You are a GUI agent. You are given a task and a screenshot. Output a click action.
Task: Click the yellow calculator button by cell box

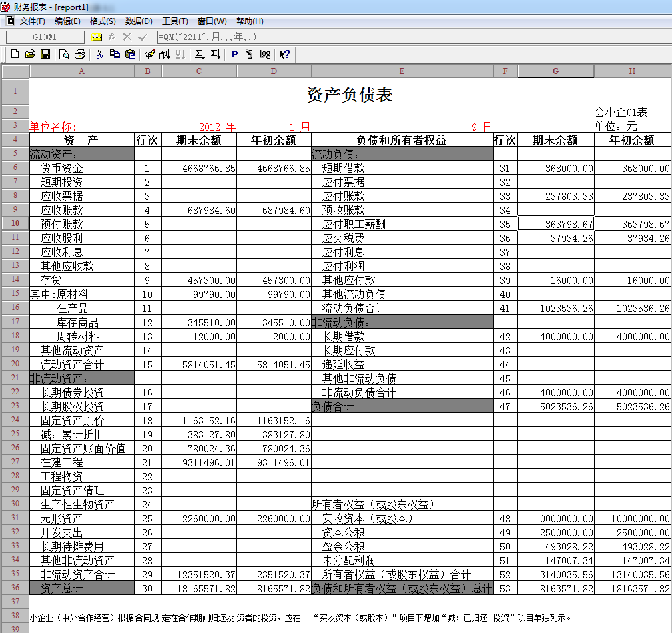pyautogui.click(x=97, y=37)
